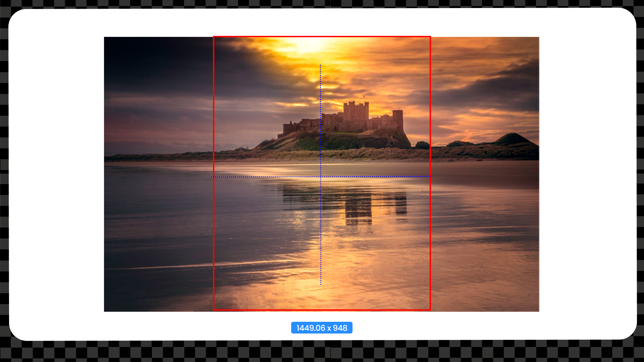The width and height of the screenshot is (644, 362).
Task: Click the castle's tall central keep tower
Action: coord(356,111)
